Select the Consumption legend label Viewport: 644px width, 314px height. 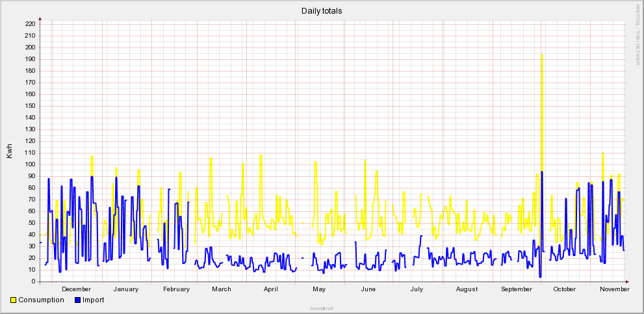tap(41, 300)
